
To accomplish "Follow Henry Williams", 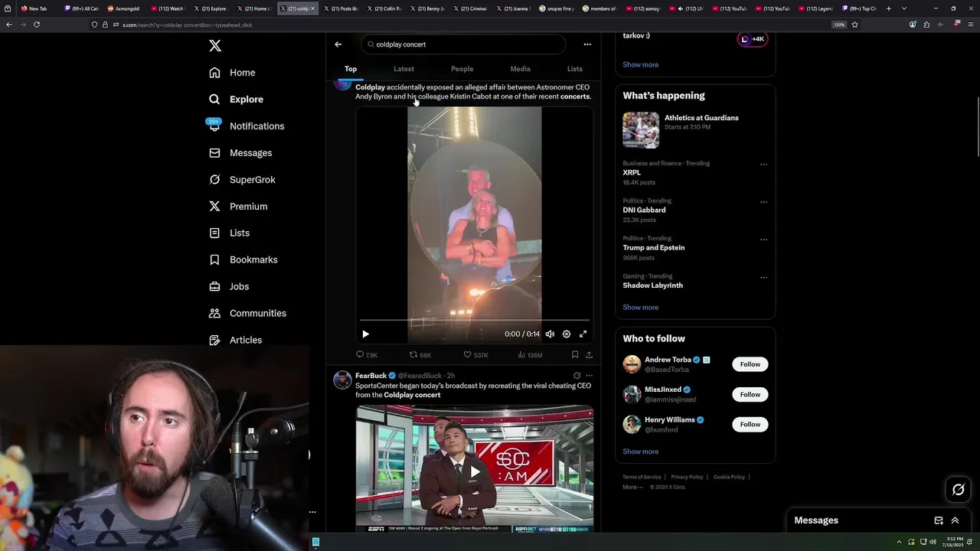I will pos(750,424).
